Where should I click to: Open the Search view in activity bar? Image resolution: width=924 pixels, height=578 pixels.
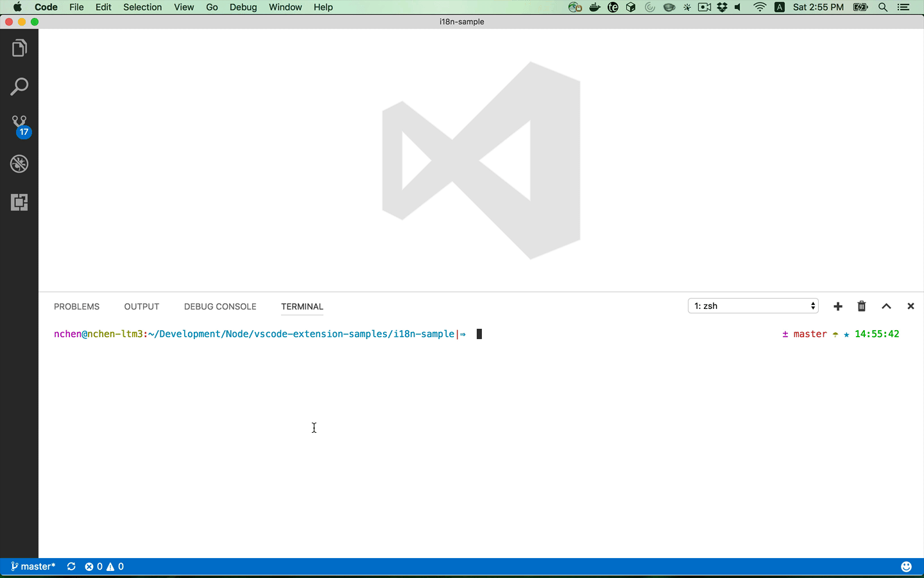pos(19,87)
